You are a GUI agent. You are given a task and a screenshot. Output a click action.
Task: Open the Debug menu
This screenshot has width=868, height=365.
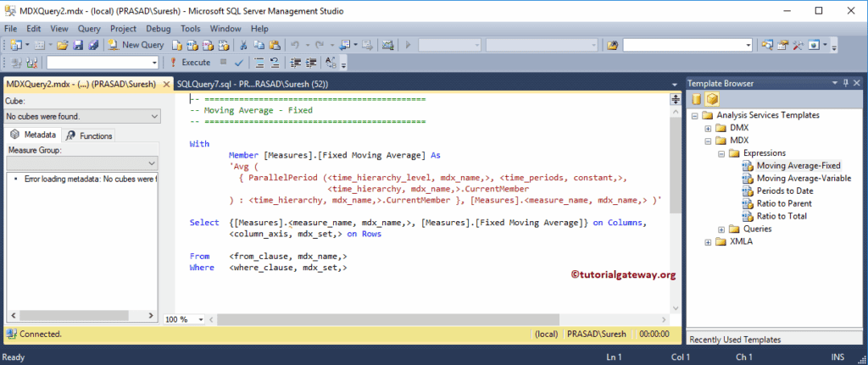pyautogui.click(x=159, y=28)
